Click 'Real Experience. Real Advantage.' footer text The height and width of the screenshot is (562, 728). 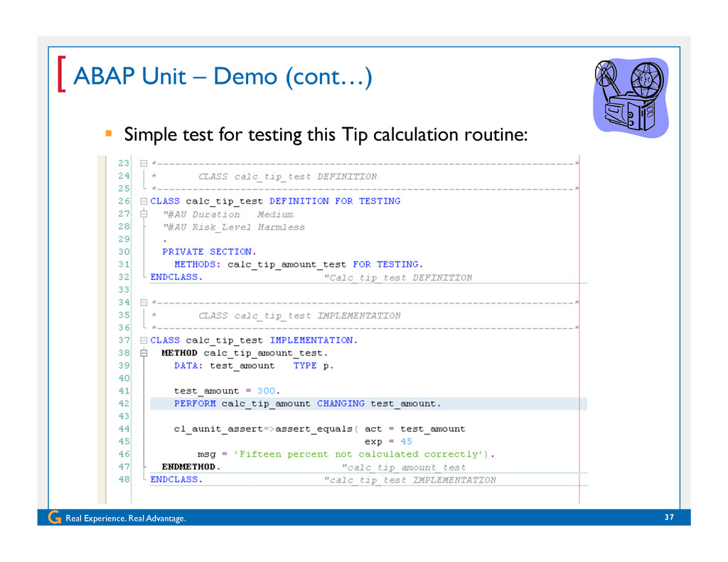click(x=126, y=519)
